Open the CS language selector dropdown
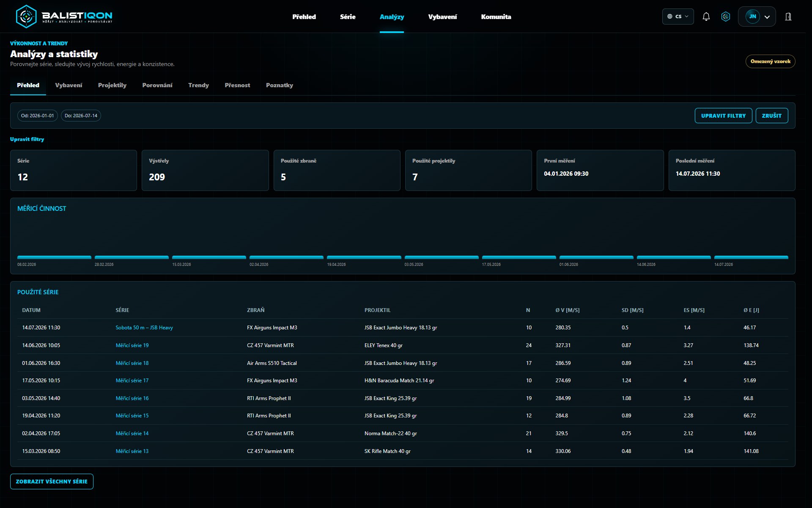This screenshot has height=508, width=812. (x=678, y=17)
